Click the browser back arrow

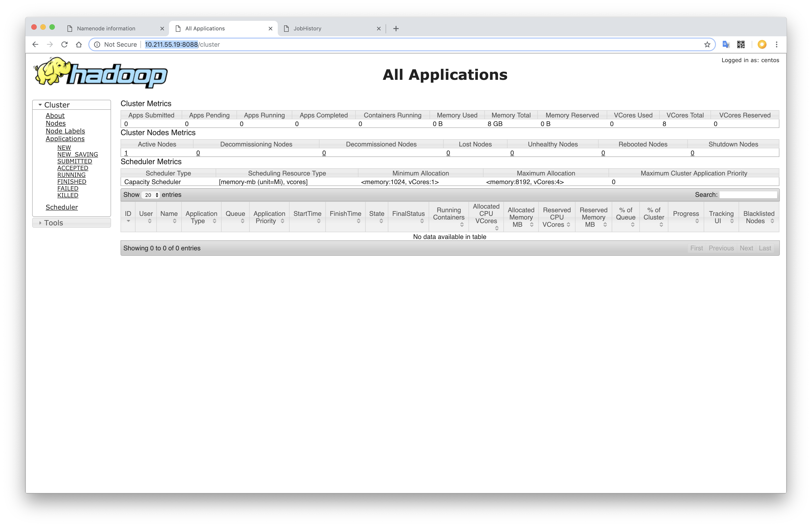pyautogui.click(x=35, y=44)
